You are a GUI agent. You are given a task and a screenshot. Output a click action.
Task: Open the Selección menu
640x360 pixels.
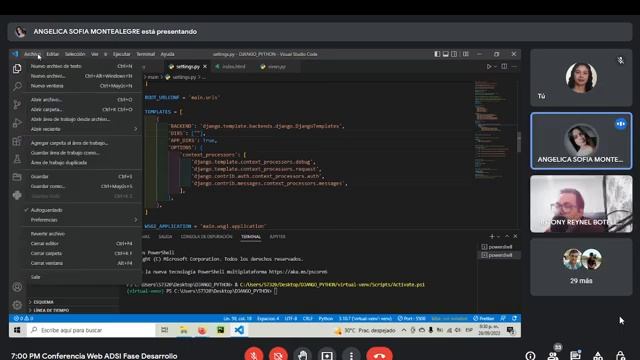pos(75,54)
